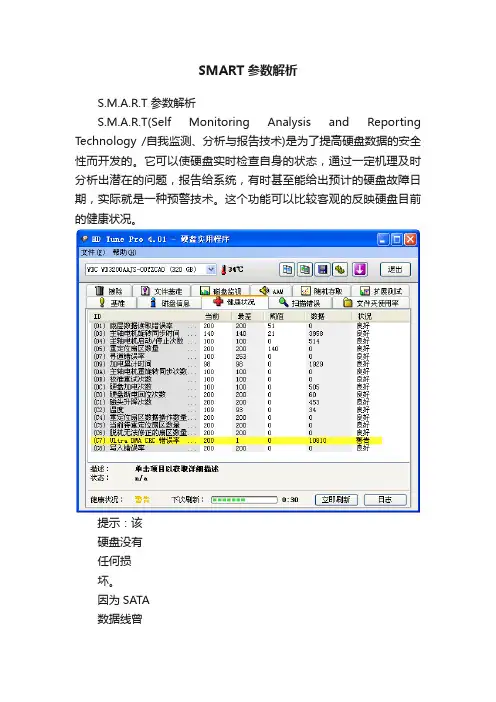Switch to the 擦除 tab
This screenshot has height=702, width=496.
[109, 291]
